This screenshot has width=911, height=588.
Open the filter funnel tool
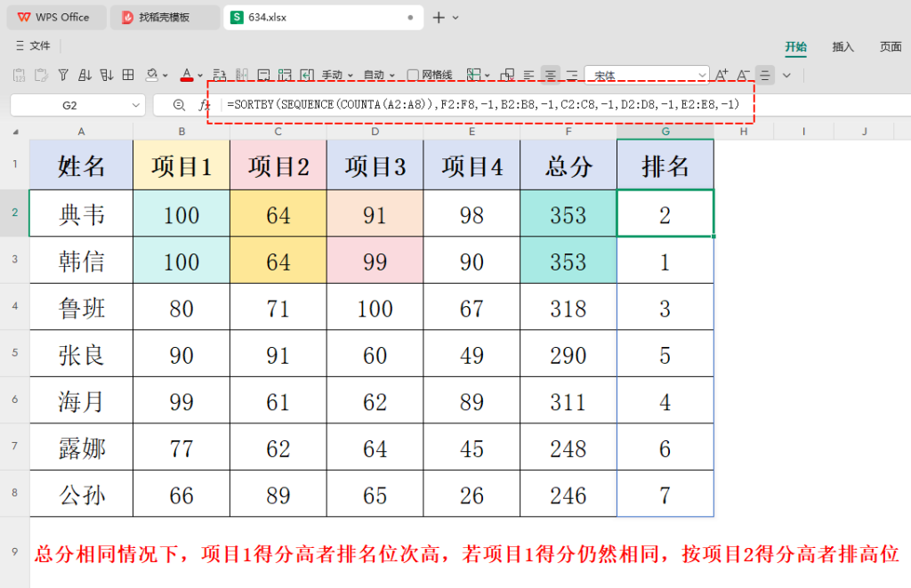63,75
